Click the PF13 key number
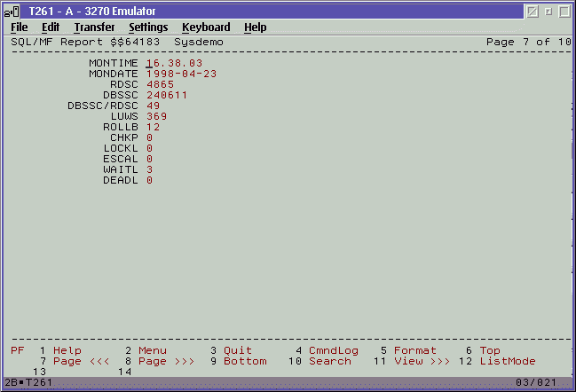Image resolution: width=576 pixels, height=392 pixels. 39,372
